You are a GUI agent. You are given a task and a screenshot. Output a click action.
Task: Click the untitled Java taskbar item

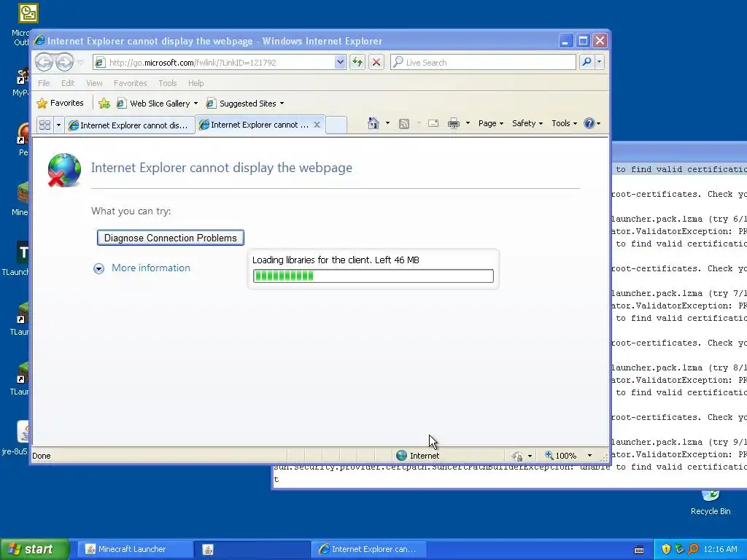(x=252, y=549)
